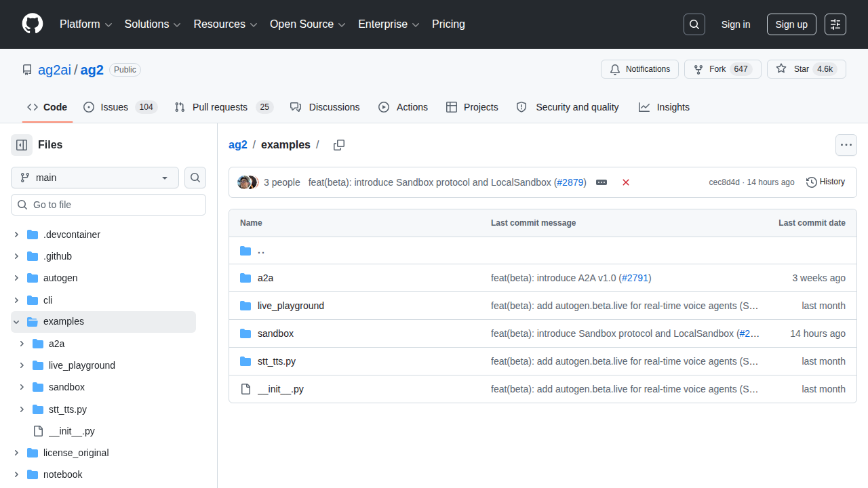Expand the .devcontainer folder
The width and height of the screenshot is (868, 488).
click(x=16, y=235)
